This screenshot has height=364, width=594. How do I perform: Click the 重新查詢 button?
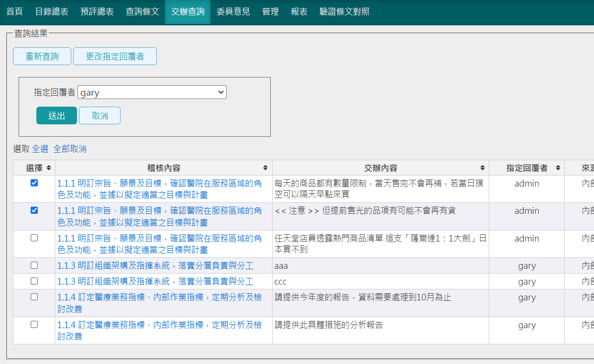coord(42,56)
